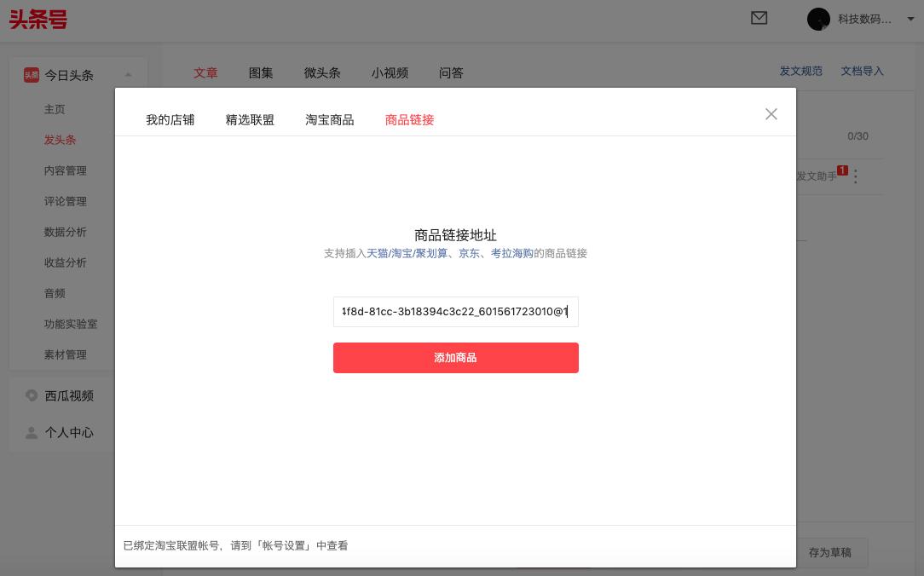Screen dimensions: 924x576
Task: Open the 淘宝商品 dialog tab
Action: tap(330, 120)
